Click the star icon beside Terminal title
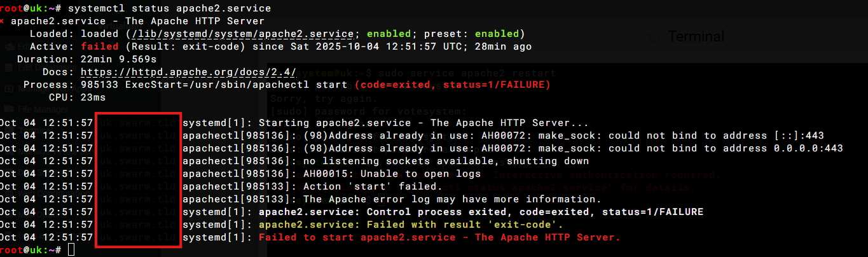Viewport: 868px width, 257px height. pos(652,36)
